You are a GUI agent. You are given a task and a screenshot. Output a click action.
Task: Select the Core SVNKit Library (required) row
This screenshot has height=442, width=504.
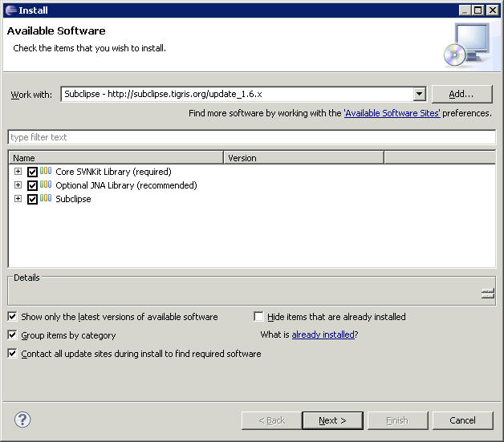pyautogui.click(x=113, y=172)
